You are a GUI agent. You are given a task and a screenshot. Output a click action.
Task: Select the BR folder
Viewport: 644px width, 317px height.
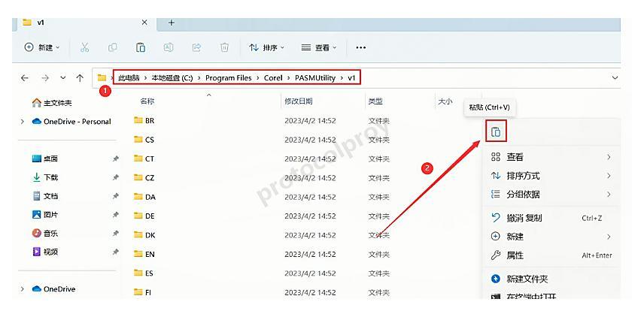point(144,121)
